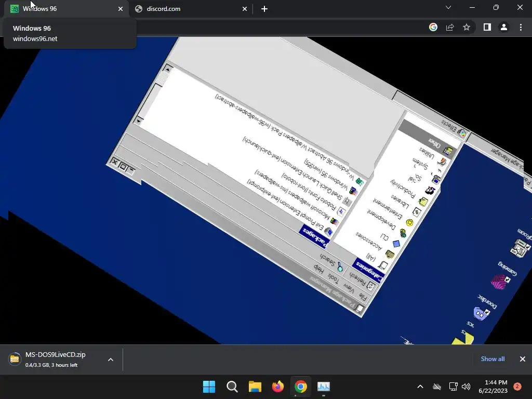Click the Windows 95 (win95) package icon
Screen dimensions: 532x399
coord(353,191)
